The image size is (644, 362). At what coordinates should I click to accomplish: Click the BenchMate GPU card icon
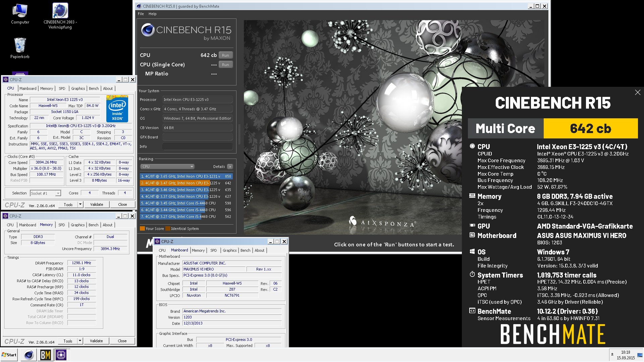click(472, 226)
